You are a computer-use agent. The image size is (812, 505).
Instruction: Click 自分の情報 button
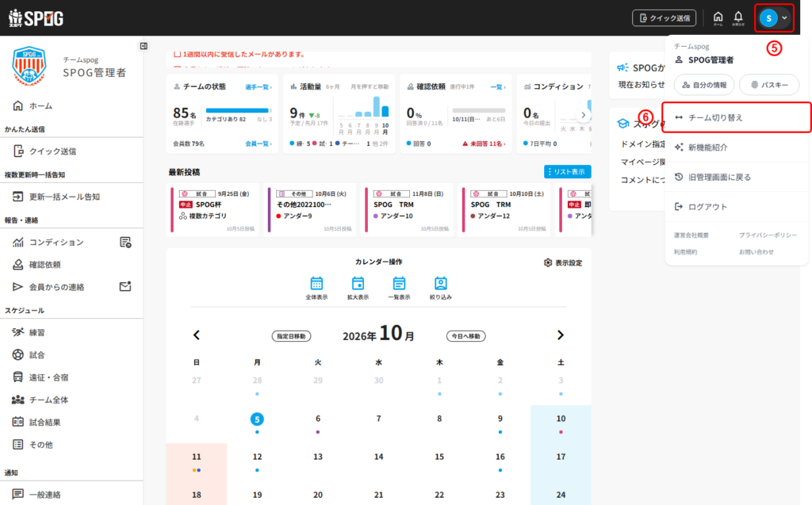point(704,85)
